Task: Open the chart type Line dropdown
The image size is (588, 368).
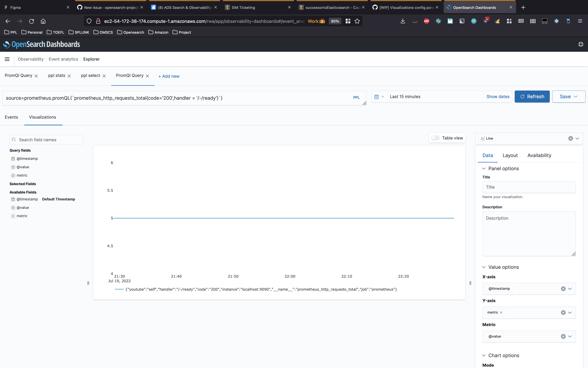Action: pos(577,138)
